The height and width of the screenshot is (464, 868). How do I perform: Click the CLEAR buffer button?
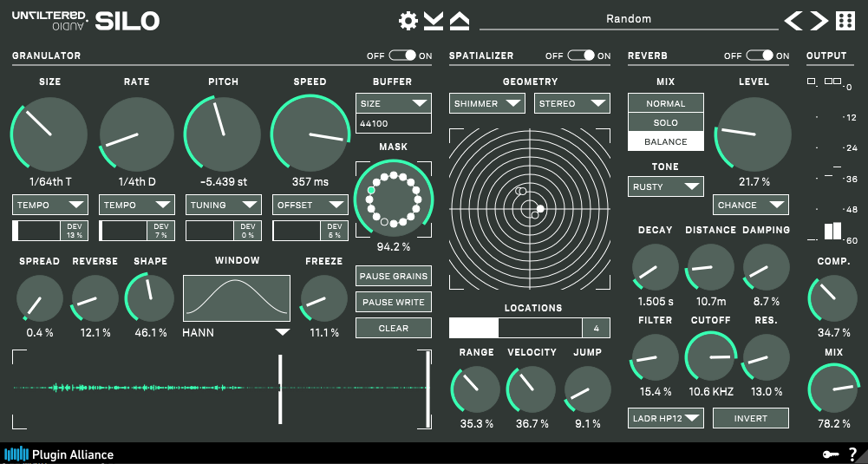point(394,328)
